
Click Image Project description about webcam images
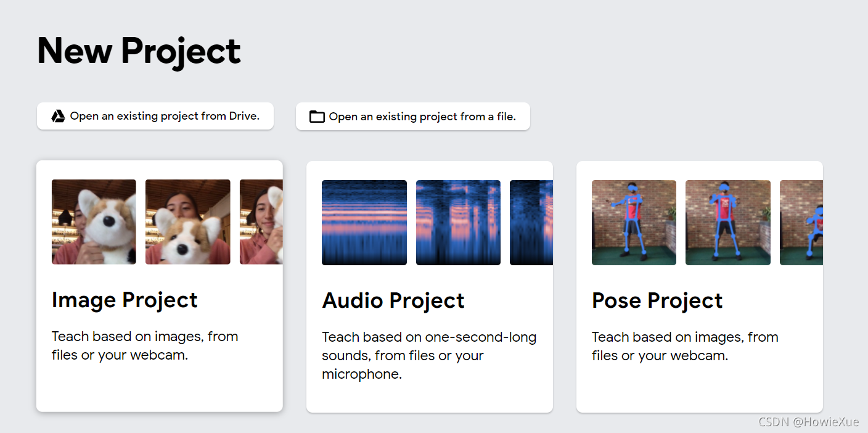coord(145,346)
